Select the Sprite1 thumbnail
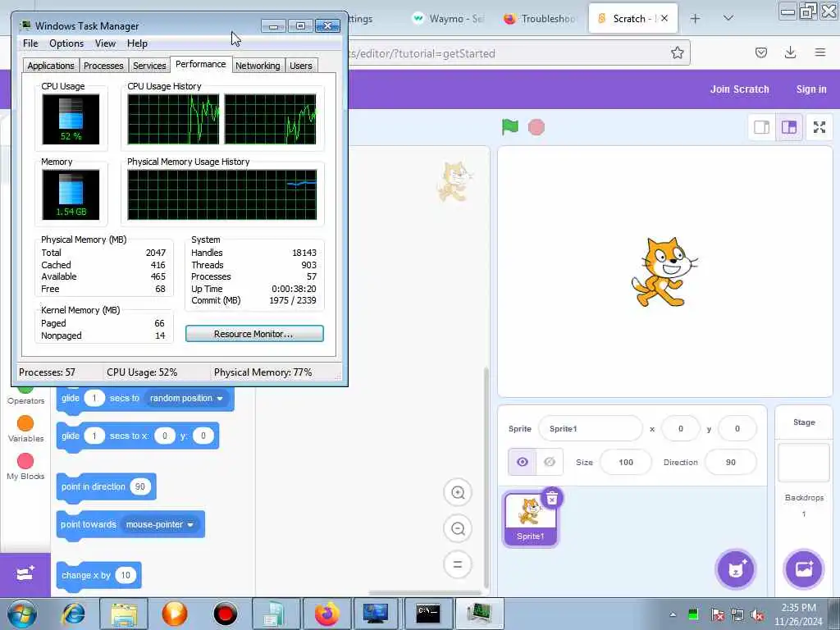840x630 pixels. (530, 518)
